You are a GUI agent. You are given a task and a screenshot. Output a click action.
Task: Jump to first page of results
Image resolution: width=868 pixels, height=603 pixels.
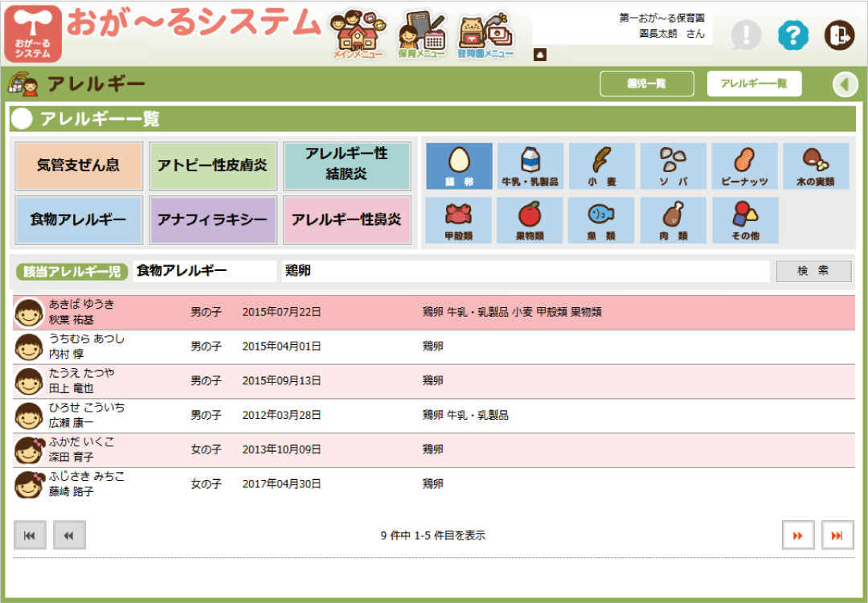(30, 535)
